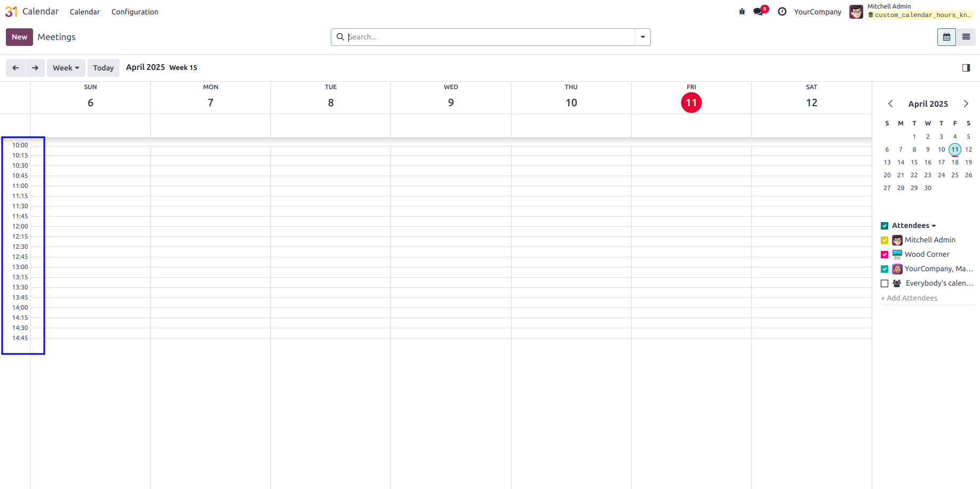This screenshot has width=980, height=489.
Task: Click the YourCompany teal color checkbox
Action: point(885,269)
